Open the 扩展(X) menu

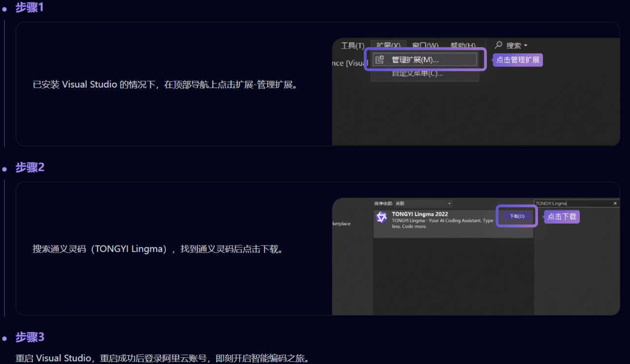[388, 45]
